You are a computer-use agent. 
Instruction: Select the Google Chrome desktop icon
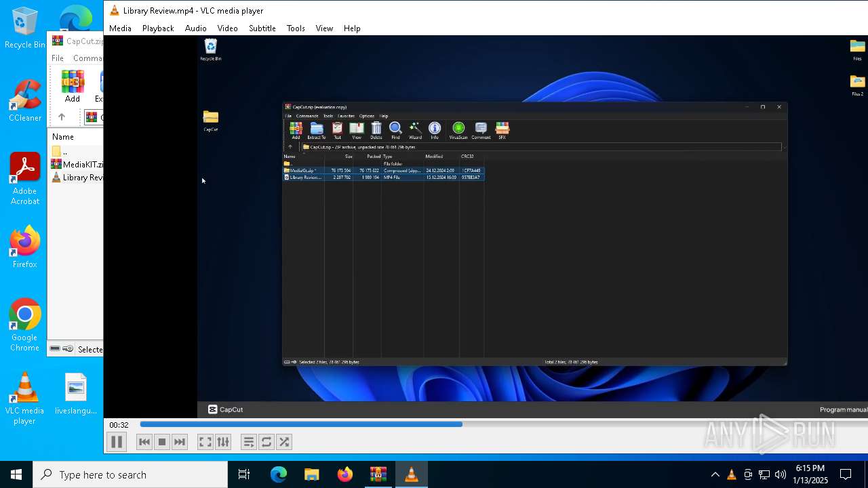(x=25, y=325)
